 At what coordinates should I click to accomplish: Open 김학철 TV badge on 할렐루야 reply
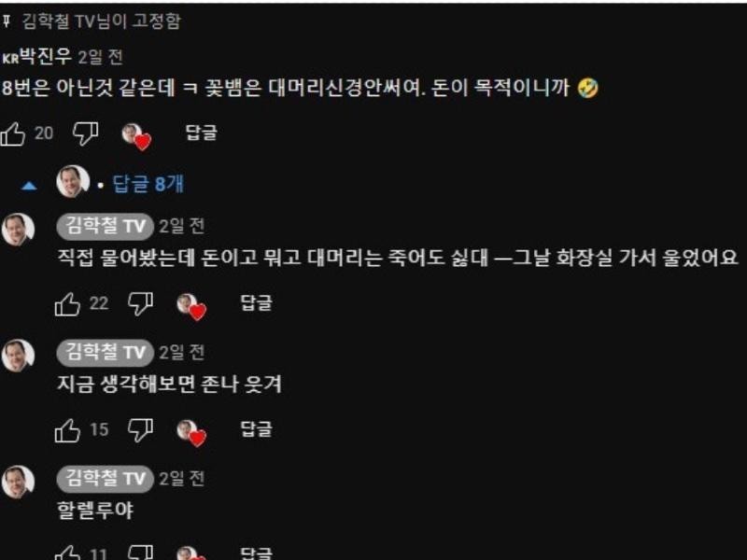[x=105, y=479]
